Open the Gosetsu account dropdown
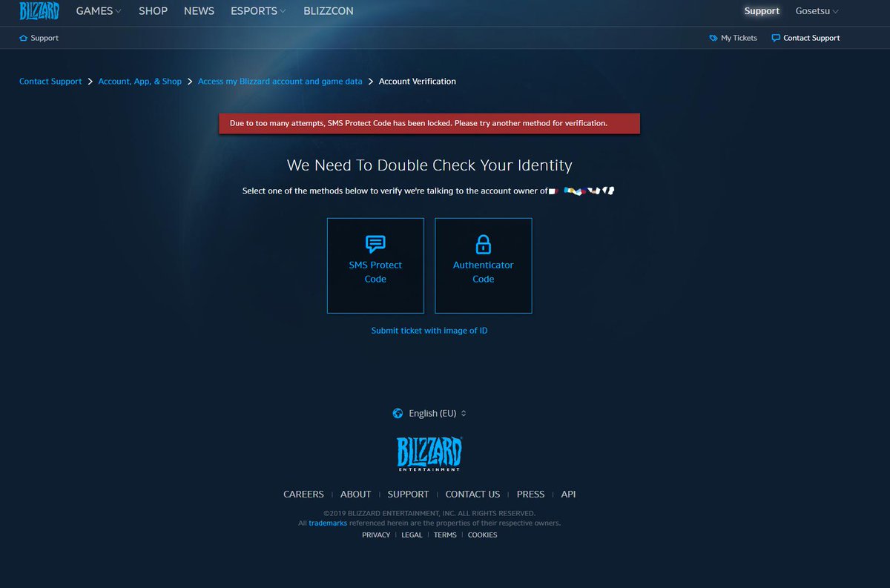Viewport: 890px width, 588px height. pyautogui.click(x=817, y=11)
